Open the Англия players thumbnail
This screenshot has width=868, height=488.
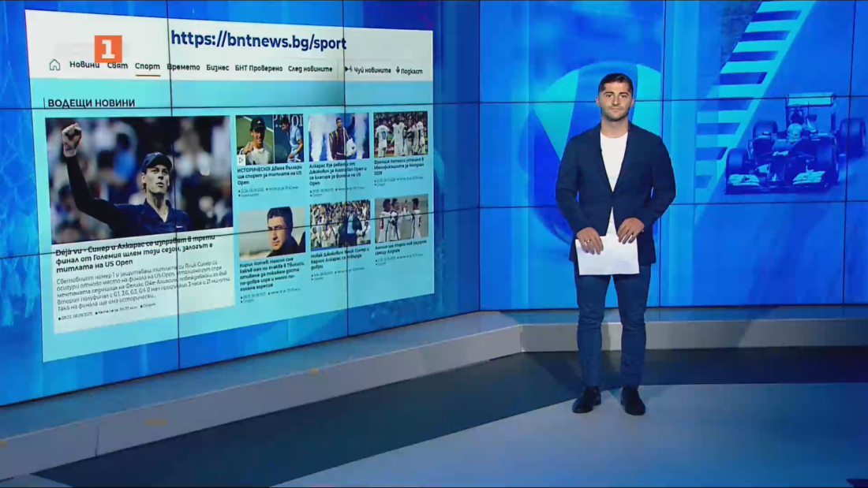pyautogui.click(x=402, y=218)
